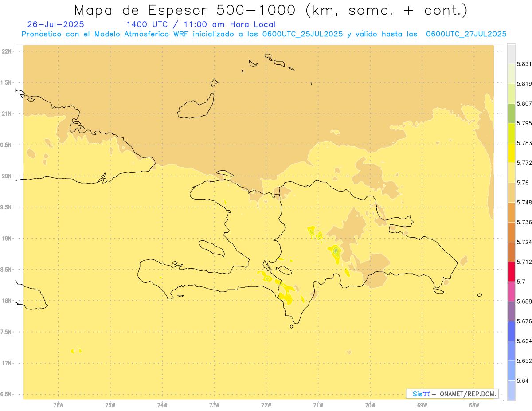The image size is (532, 411).
Task: Click the colorbar value 5.724
Action: click(x=524, y=242)
